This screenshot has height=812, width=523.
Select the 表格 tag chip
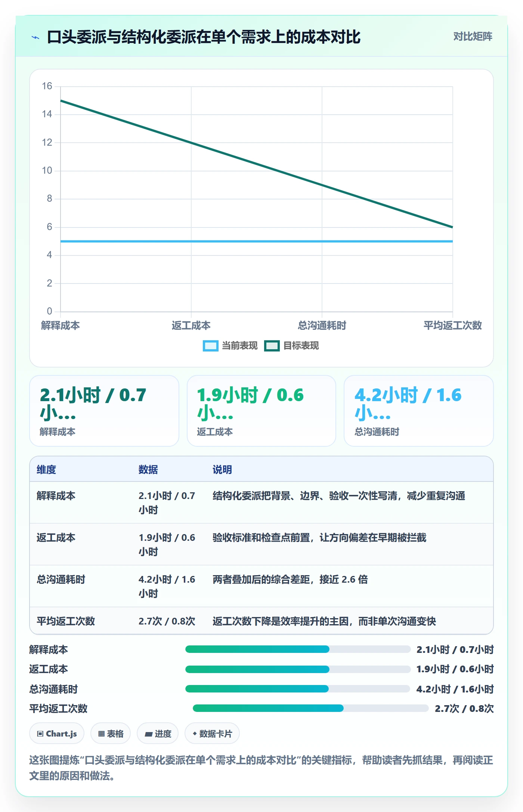click(111, 734)
